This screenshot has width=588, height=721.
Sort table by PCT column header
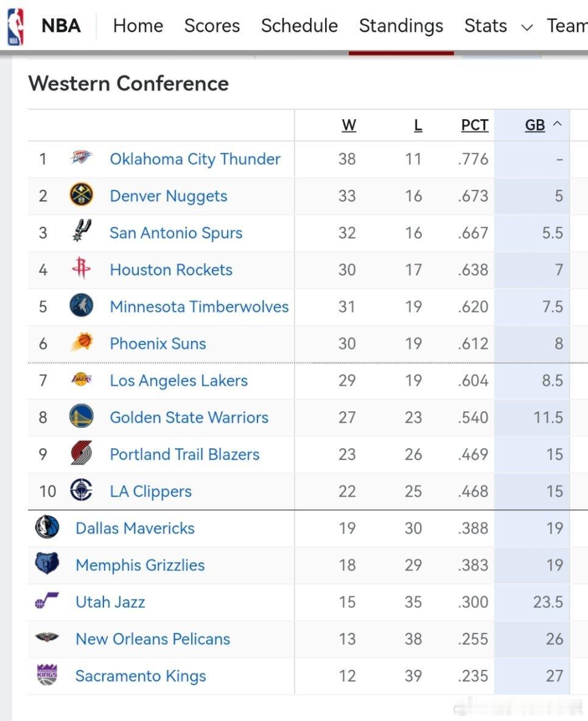click(x=474, y=125)
